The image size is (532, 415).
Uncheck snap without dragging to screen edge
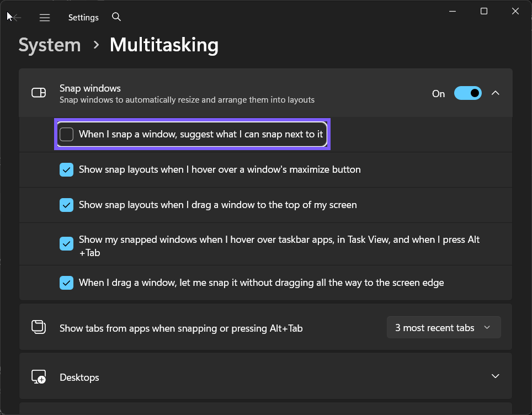point(66,283)
